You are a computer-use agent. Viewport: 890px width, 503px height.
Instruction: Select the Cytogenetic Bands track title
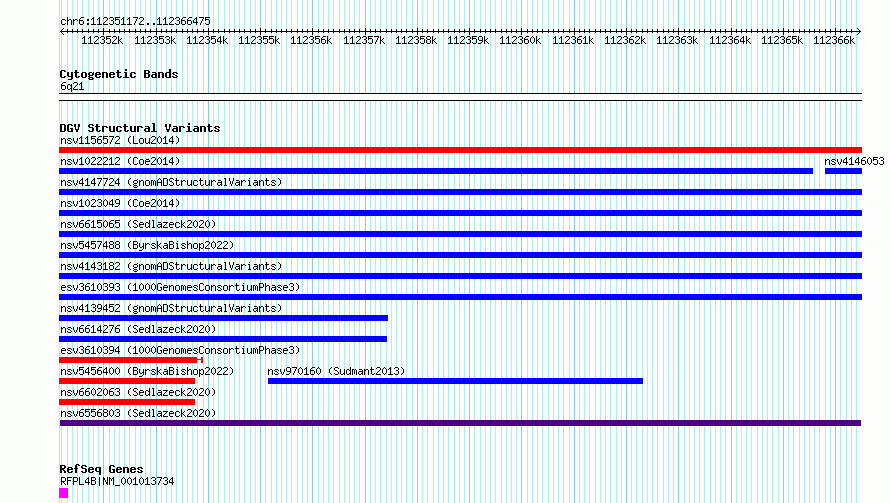(119, 74)
